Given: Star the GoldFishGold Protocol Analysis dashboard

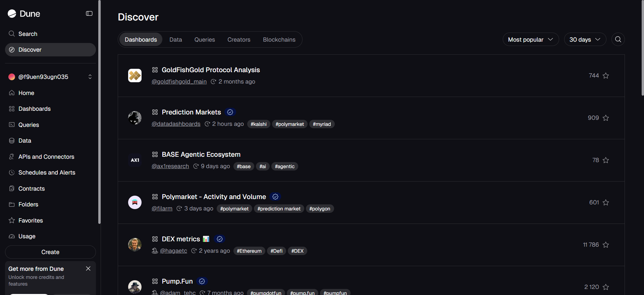Looking at the screenshot, I should click(x=606, y=76).
